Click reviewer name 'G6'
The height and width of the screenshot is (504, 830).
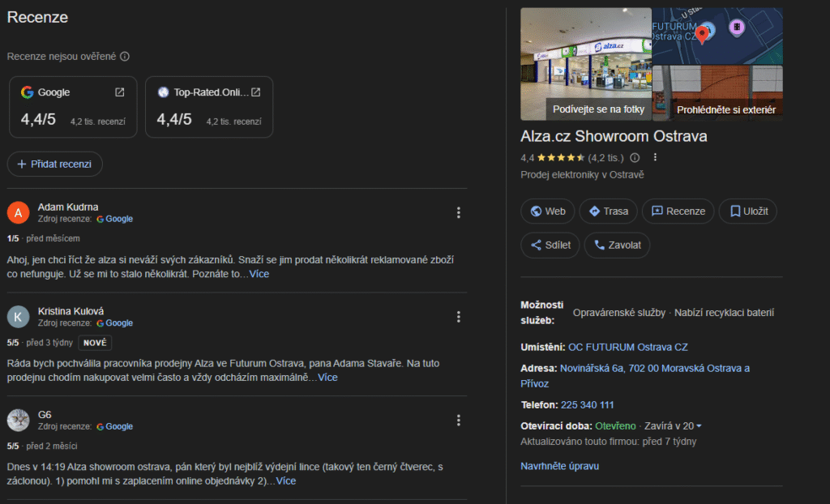point(45,415)
